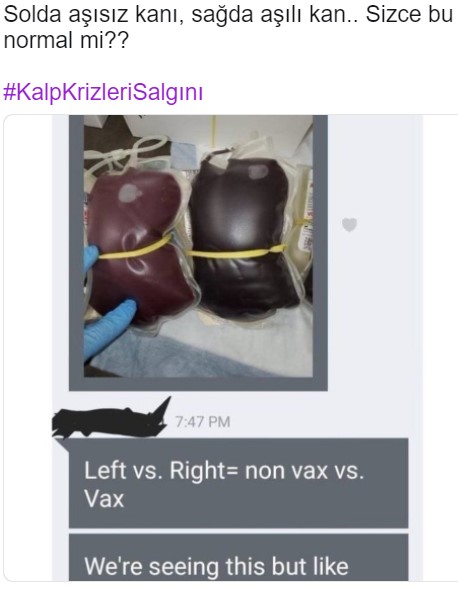The height and width of the screenshot is (590, 458).
Task: Click the white sticker on dark blood bag
Action: coord(259,172)
